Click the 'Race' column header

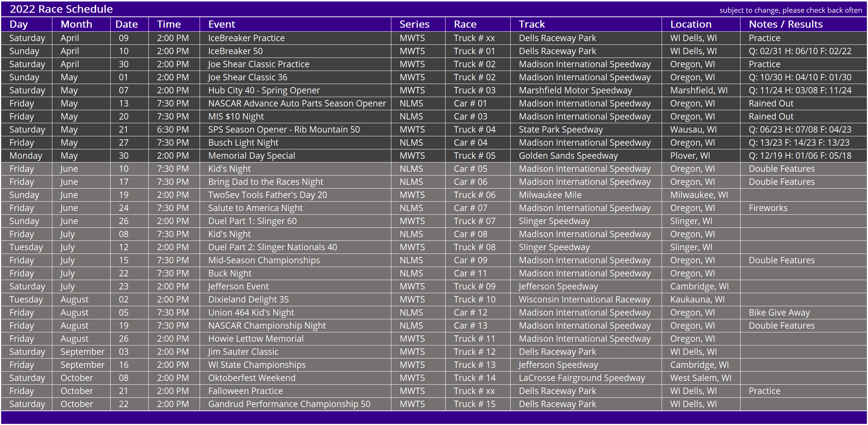coord(465,24)
